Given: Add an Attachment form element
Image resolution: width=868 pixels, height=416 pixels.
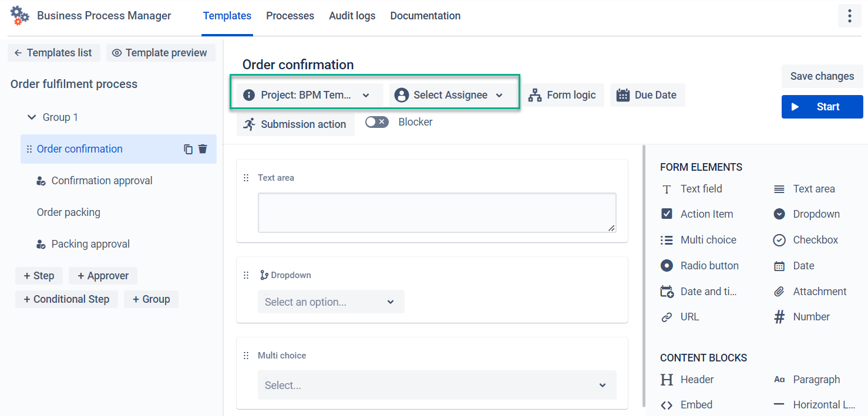Looking at the screenshot, I should pos(810,292).
